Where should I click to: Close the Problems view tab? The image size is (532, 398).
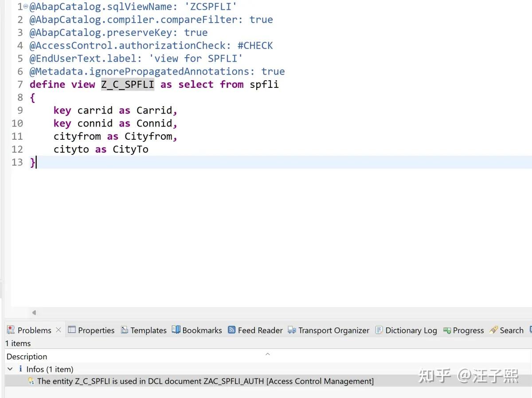point(59,330)
